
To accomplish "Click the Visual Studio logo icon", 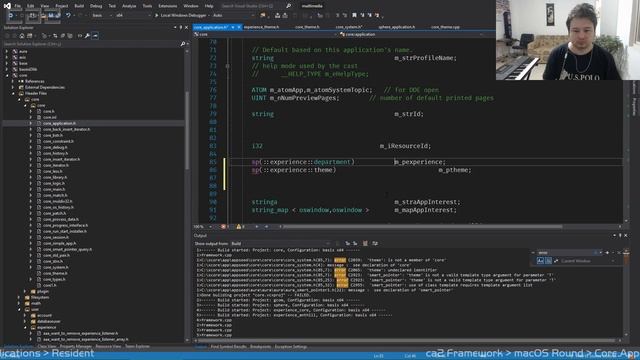I will 7,6.
